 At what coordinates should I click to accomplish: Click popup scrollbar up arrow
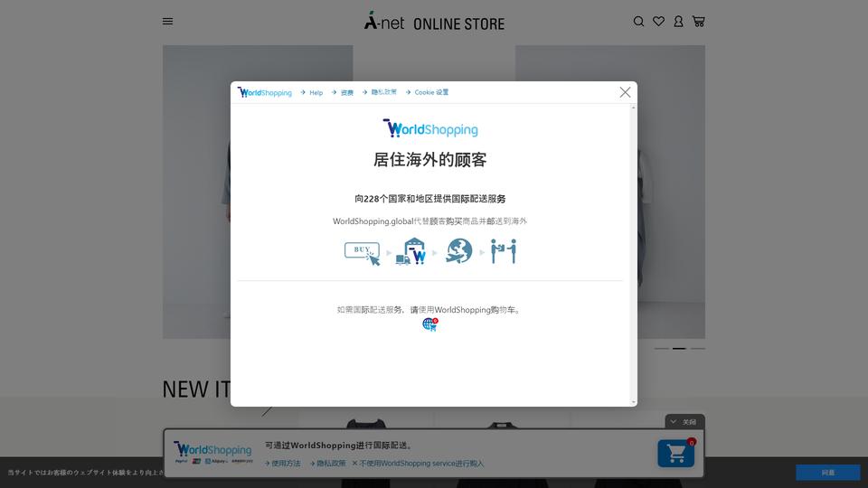633,108
